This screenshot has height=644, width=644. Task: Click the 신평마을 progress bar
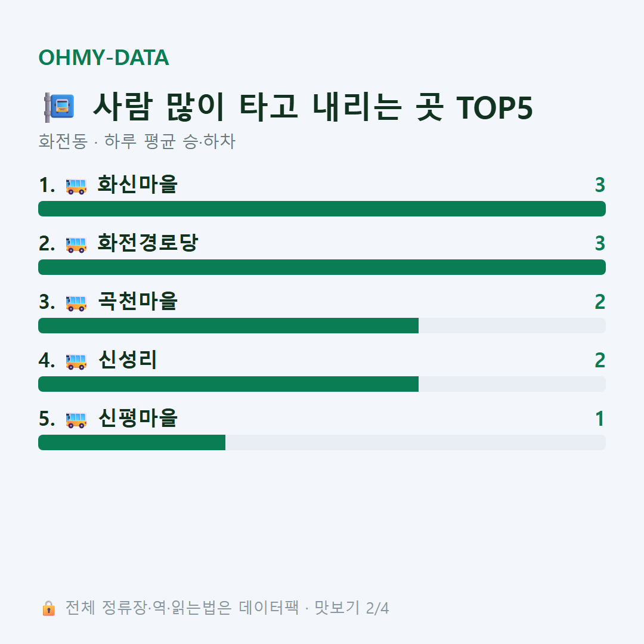[x=322, y=442]
